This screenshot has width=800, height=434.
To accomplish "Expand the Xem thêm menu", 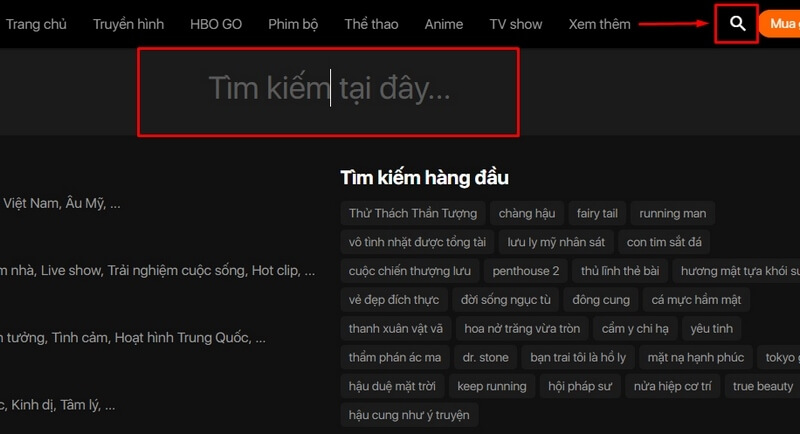I will pos(600,24).
